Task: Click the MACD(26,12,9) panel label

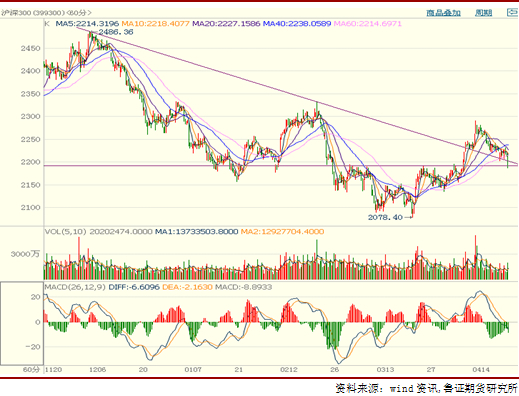Action: click(x=75, y=287)
